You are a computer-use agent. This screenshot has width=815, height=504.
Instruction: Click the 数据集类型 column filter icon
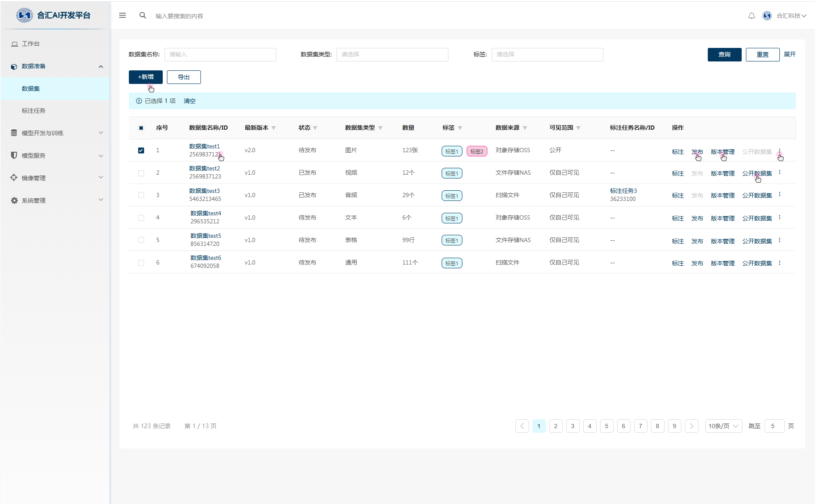[380, 128]
